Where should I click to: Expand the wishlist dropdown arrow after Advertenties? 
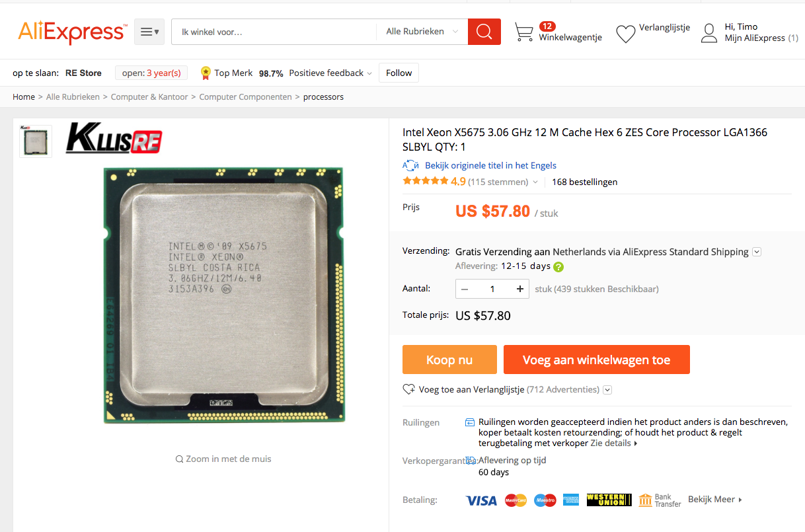pos(607,390)
